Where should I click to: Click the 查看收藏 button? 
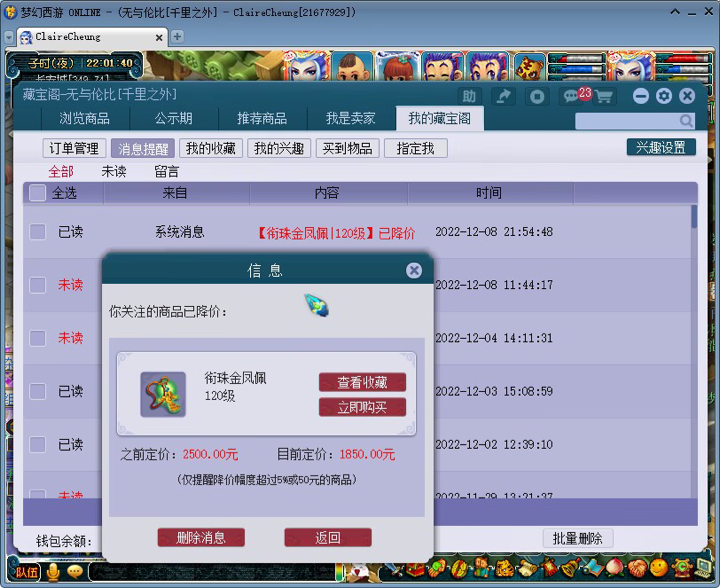362,382
